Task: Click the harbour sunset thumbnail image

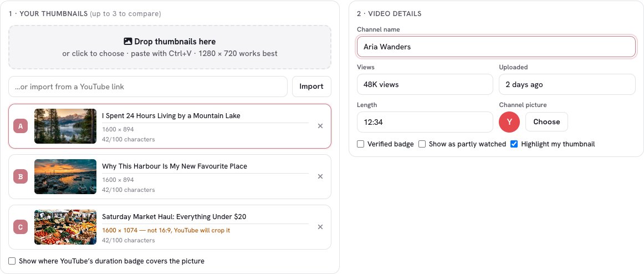Action: 65,176
